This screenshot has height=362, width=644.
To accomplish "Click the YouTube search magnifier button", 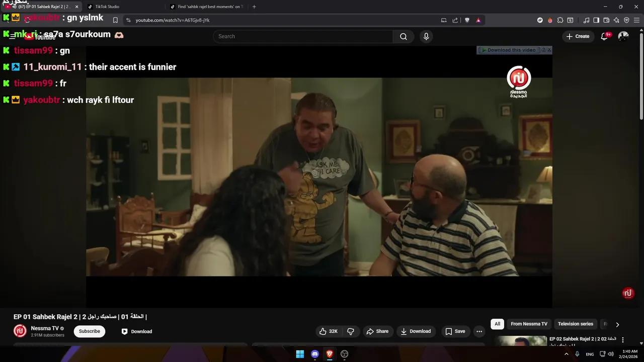I will (x=404, y=36).
